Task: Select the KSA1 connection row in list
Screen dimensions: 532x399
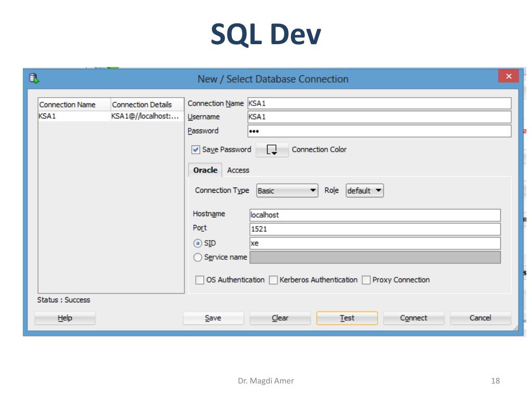Action: click(111, 116)
